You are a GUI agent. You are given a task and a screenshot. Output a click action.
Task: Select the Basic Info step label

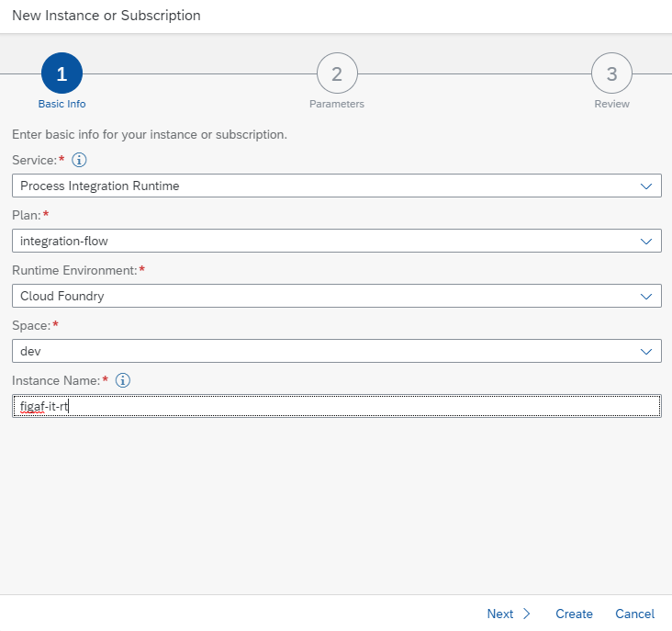pos(62,104)
